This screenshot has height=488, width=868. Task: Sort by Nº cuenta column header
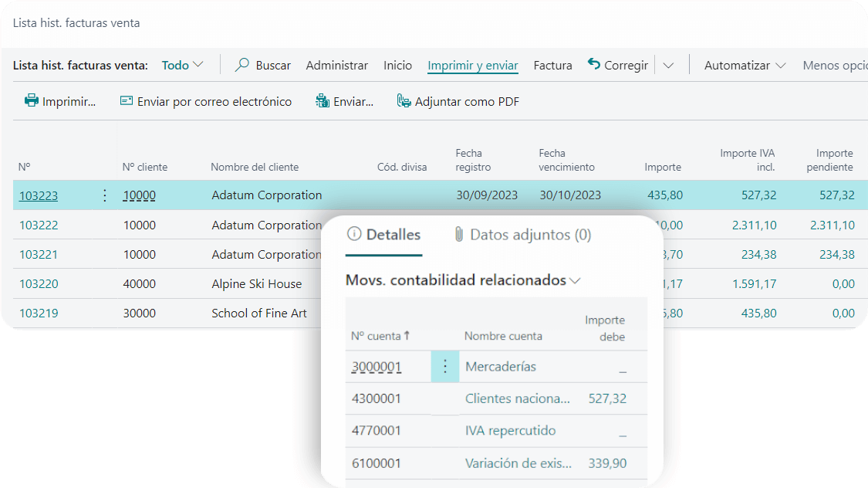pyautogui.click(x=380, y=336)
